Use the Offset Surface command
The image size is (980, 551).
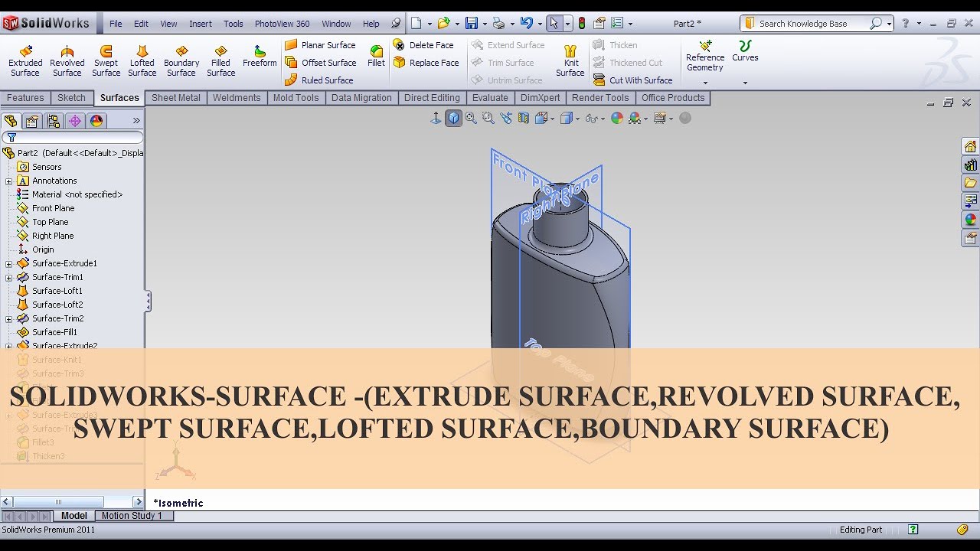320,63
